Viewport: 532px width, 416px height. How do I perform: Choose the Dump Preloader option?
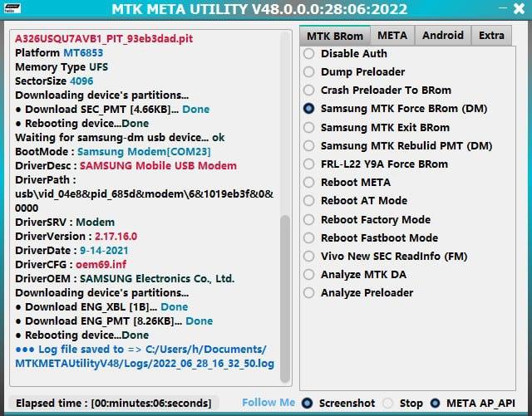coord(309,72)
